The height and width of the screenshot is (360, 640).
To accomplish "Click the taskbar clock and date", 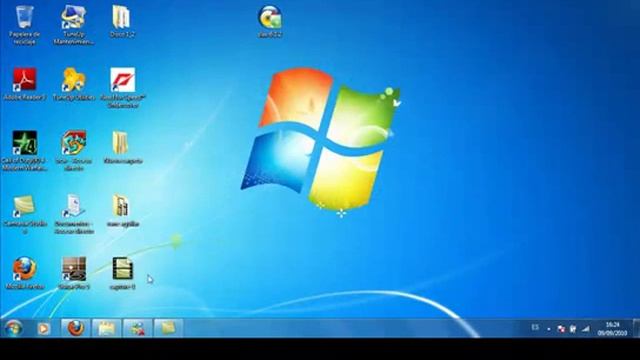I will [x=612, y=329].
